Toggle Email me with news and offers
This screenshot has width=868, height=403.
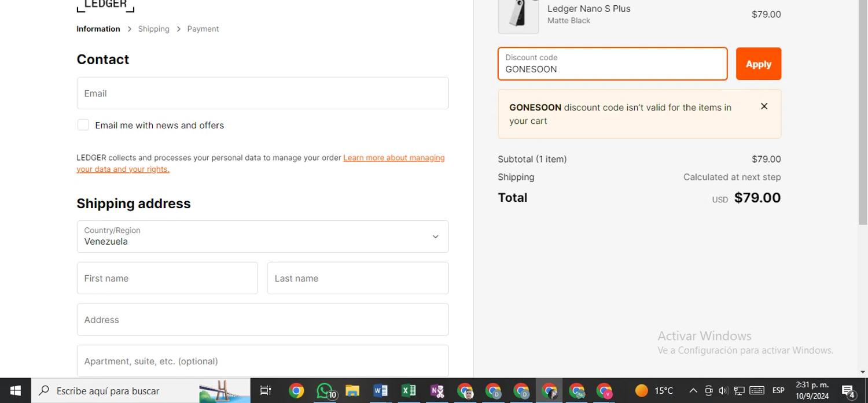[x=83, y=125]
